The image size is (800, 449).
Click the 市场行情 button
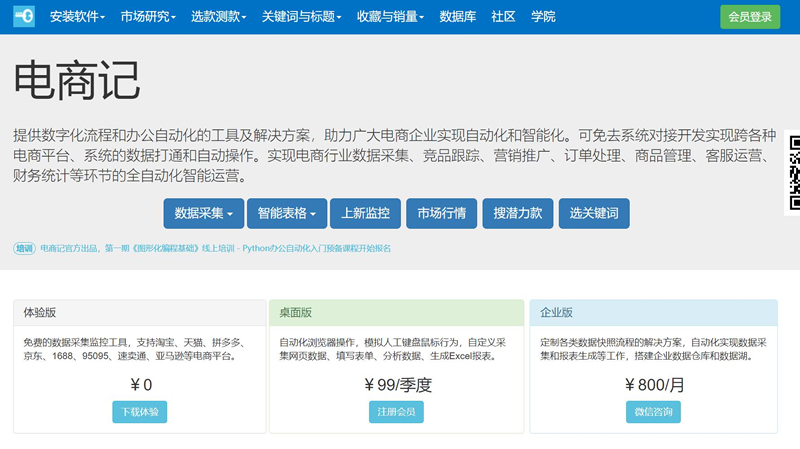[x=441, y=213]
